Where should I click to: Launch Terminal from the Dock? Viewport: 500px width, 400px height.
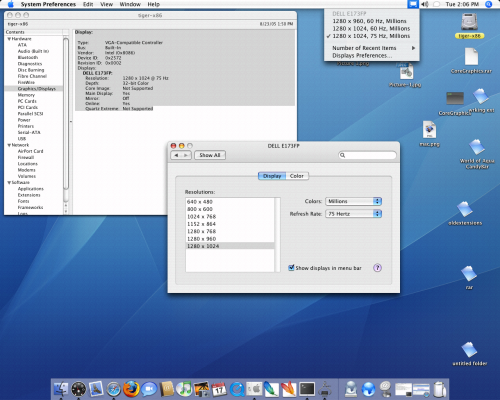coord(307,389)
